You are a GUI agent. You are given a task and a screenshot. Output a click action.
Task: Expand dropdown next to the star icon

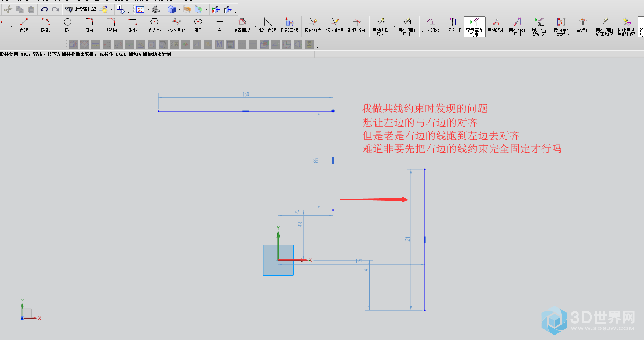[x=111, y=9]
